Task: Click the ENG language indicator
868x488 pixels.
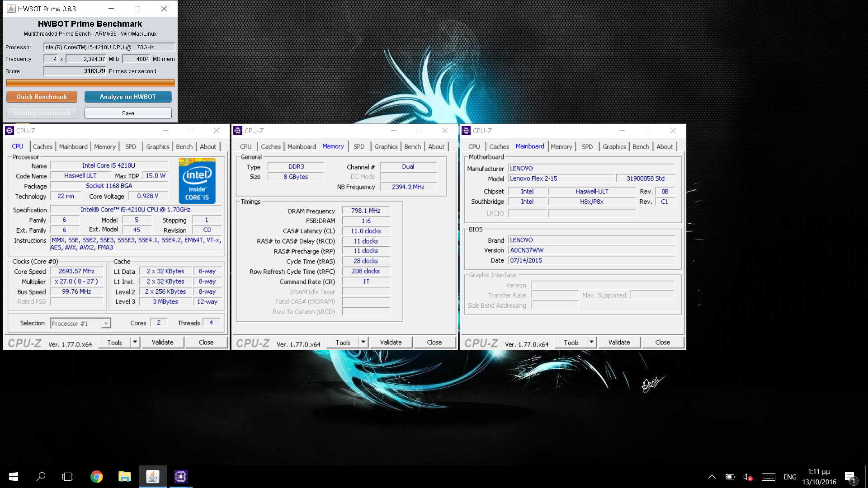Action: (x=790, y=477)
